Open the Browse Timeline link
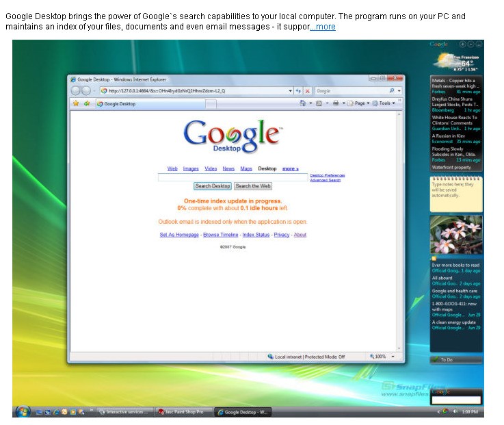The width and height of the screenshot is (504, 425). (220, 235)
